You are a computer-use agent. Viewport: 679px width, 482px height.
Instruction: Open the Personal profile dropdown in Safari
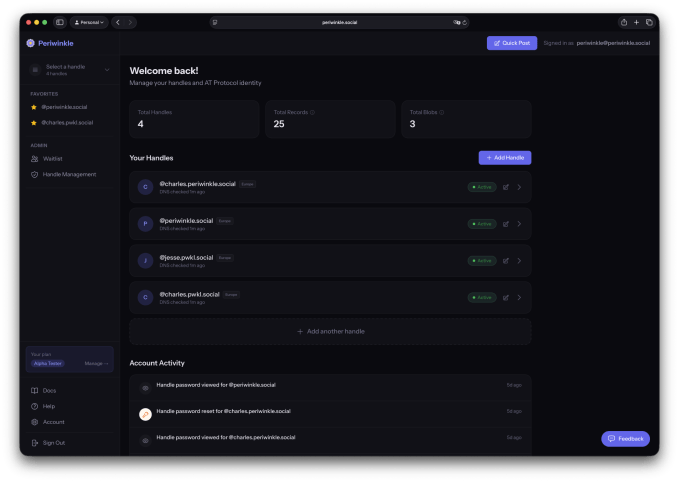[89, 22]
